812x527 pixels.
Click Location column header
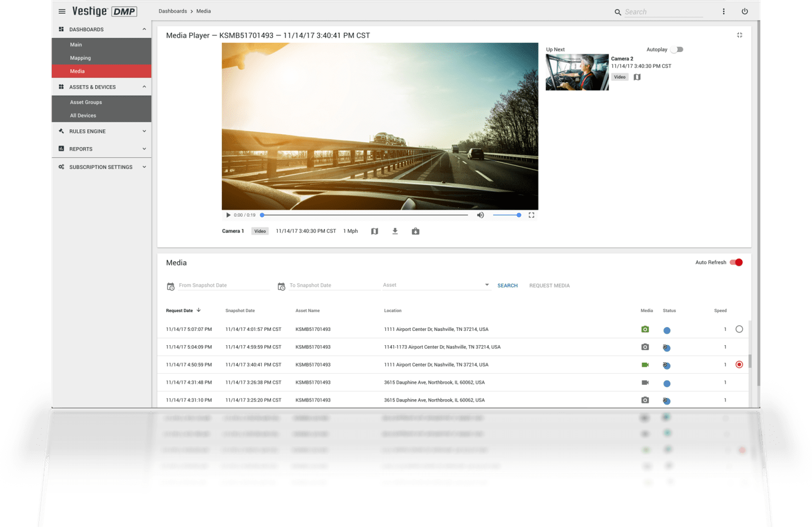tap(393, 311)
